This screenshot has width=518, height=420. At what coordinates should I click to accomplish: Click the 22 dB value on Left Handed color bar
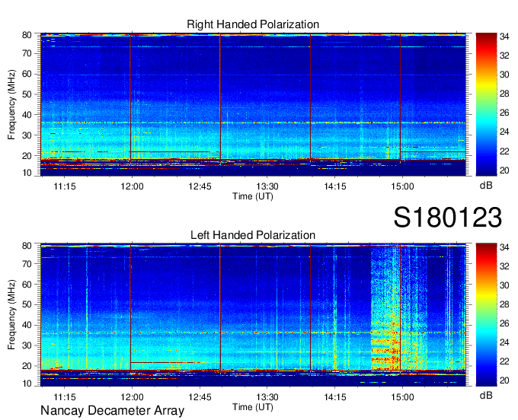point(504,362)
